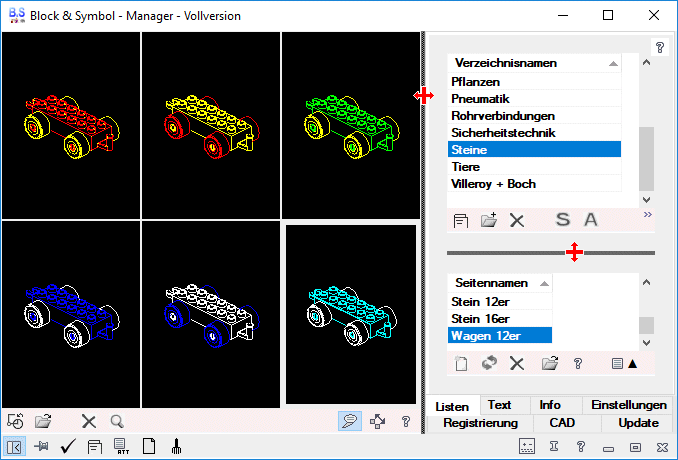The width and height of the screenshot is (678, 460).
Task: Select Tiere directory
Action: [x=534, y=167]
